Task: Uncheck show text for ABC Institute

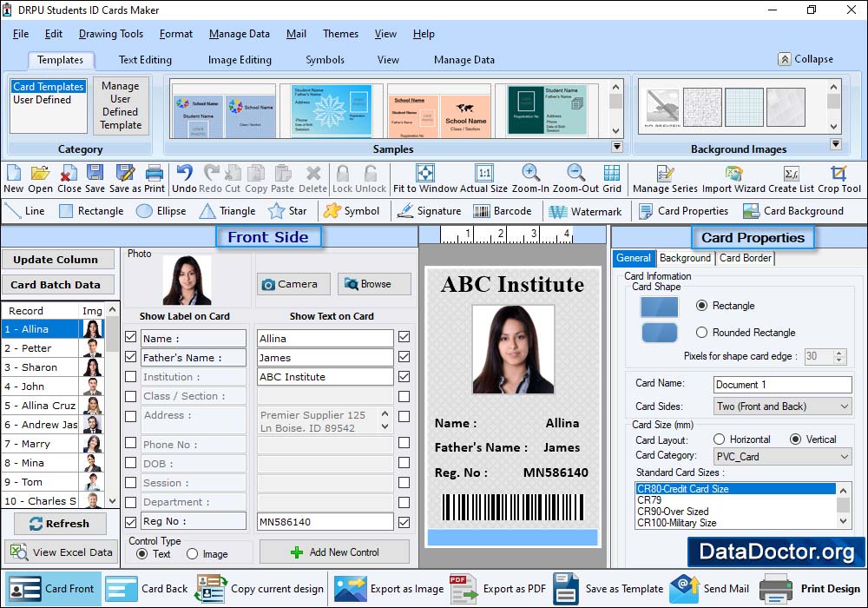Action: [404, 377]
